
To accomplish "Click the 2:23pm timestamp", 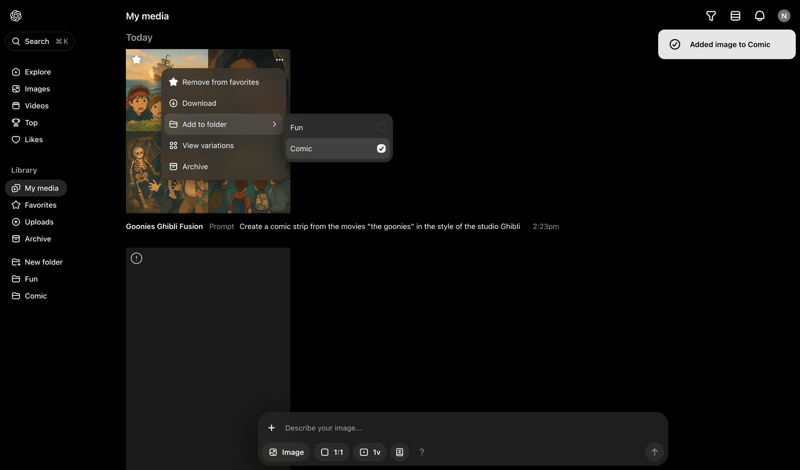I will [546, 226].
